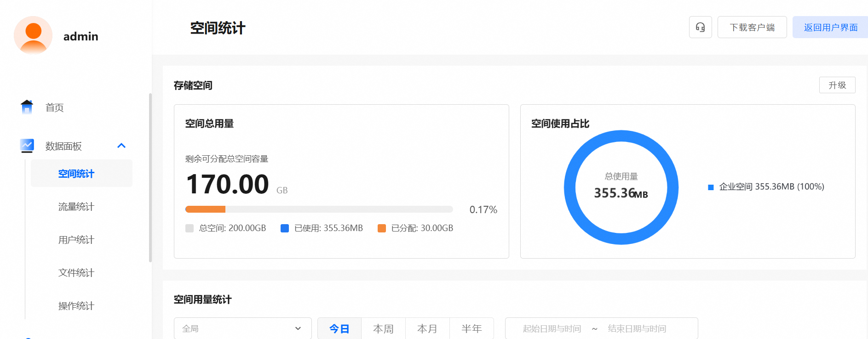Click the 下载客户端 button

coord(752,27)
